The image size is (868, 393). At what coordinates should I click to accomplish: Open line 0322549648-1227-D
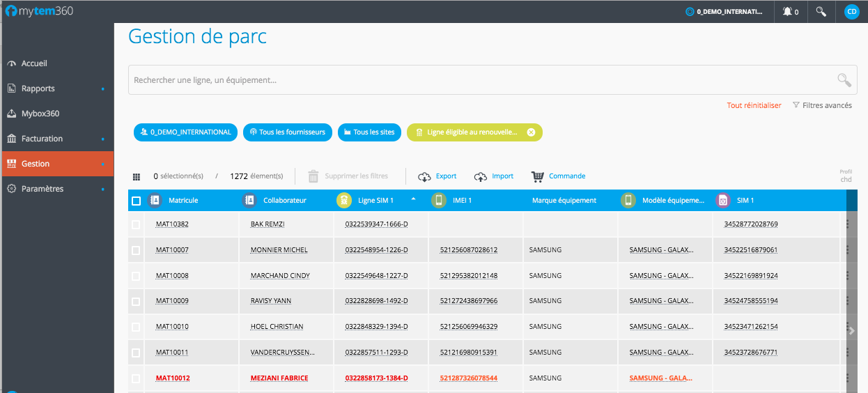click(x=376, y=276)
